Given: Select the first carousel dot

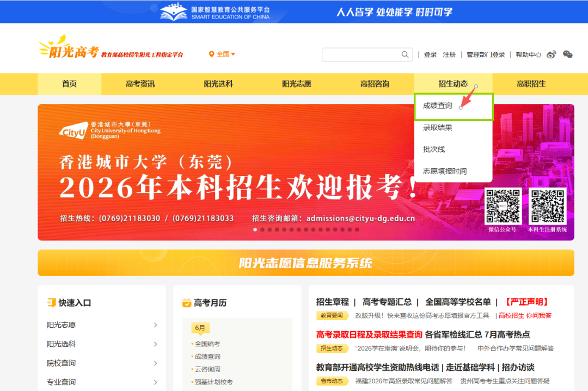Looking at the screenshot, I should pos(255,230).
